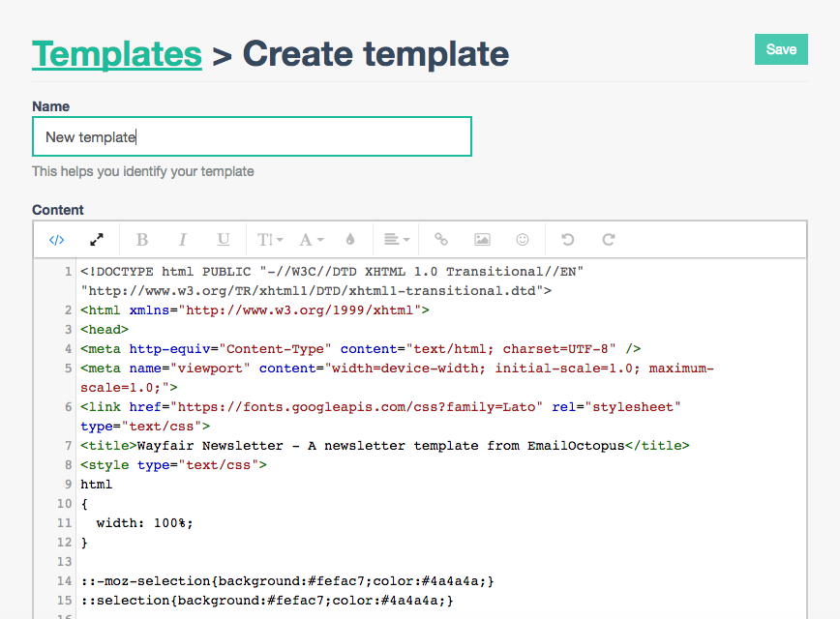Toggle the code view icon

(56, 240)
